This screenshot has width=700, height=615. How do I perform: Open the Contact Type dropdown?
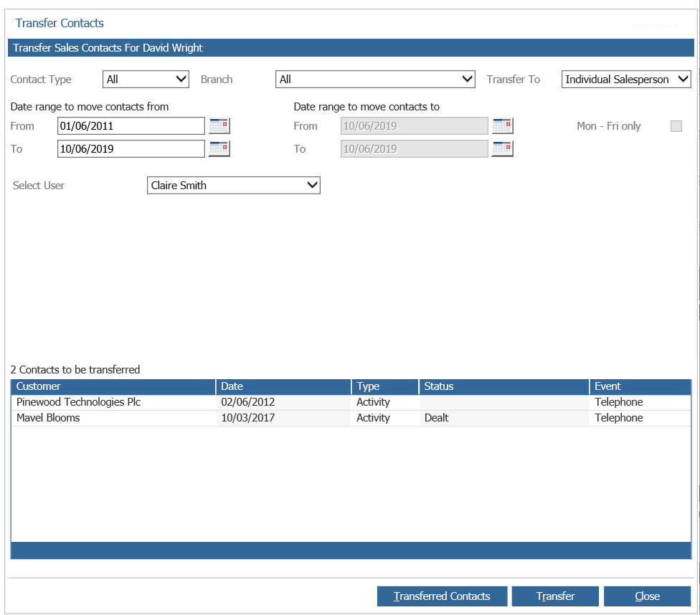click(146, 80)
